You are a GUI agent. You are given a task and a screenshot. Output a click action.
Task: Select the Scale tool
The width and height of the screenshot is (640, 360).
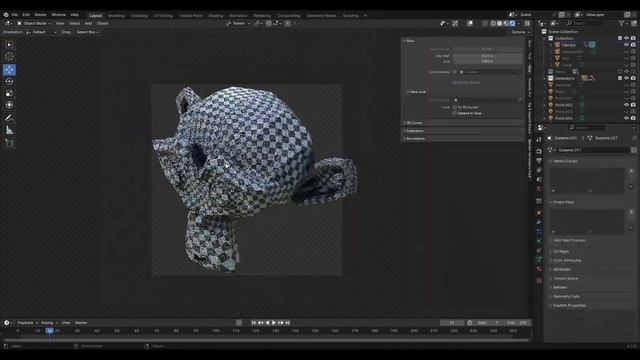(x=9, y=93)
